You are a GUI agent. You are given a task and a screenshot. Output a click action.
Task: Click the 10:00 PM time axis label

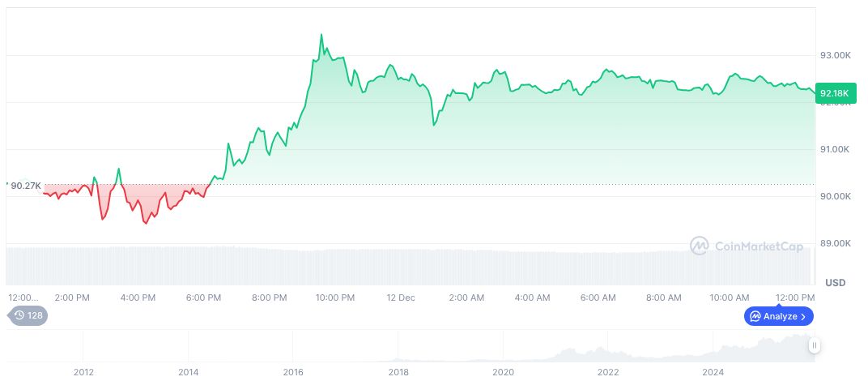[334, 298]
